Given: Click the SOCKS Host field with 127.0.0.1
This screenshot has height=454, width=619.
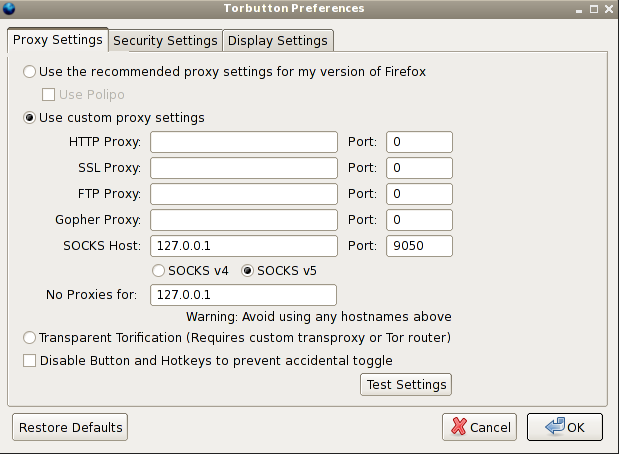Looking at the screenshot, I should point(244,246).
